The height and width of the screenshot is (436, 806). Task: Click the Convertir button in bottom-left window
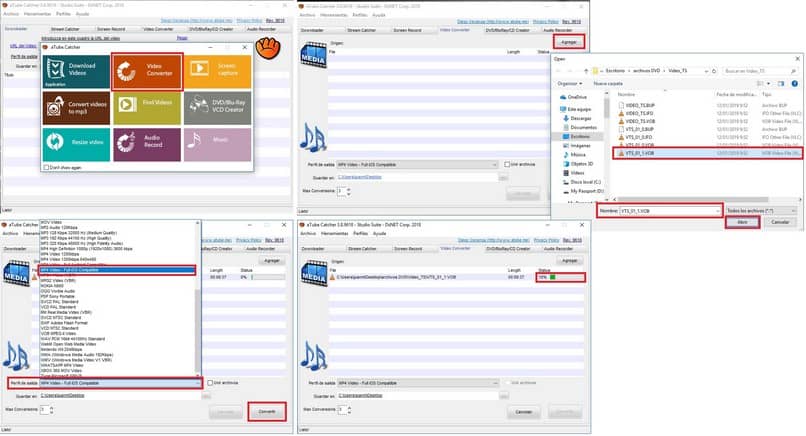(267, 412)
